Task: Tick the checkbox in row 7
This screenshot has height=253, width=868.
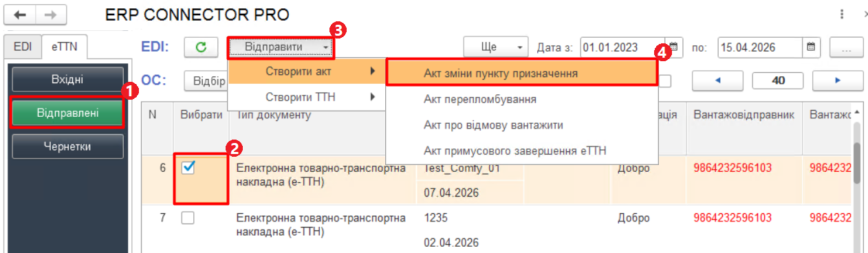Action: tap(188, 219)
